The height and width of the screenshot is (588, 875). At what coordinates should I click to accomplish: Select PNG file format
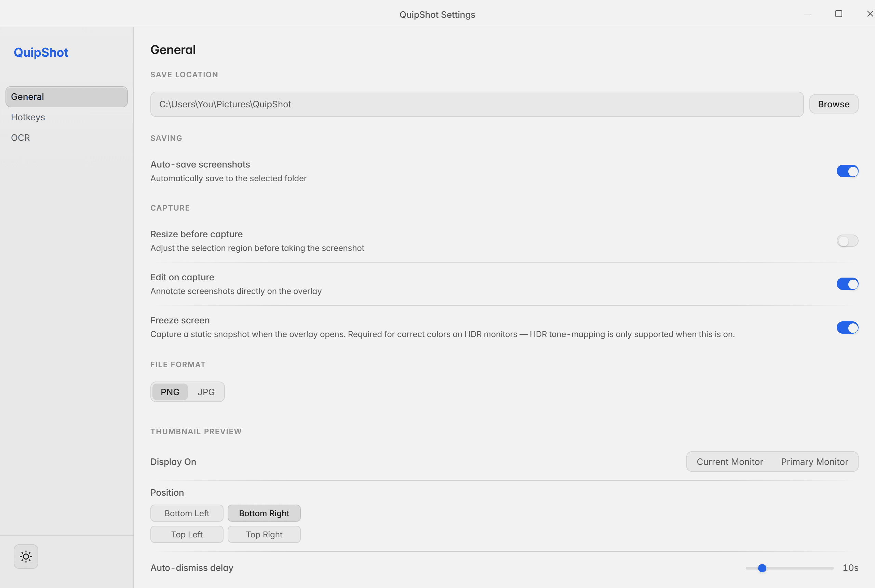(170, 392)
